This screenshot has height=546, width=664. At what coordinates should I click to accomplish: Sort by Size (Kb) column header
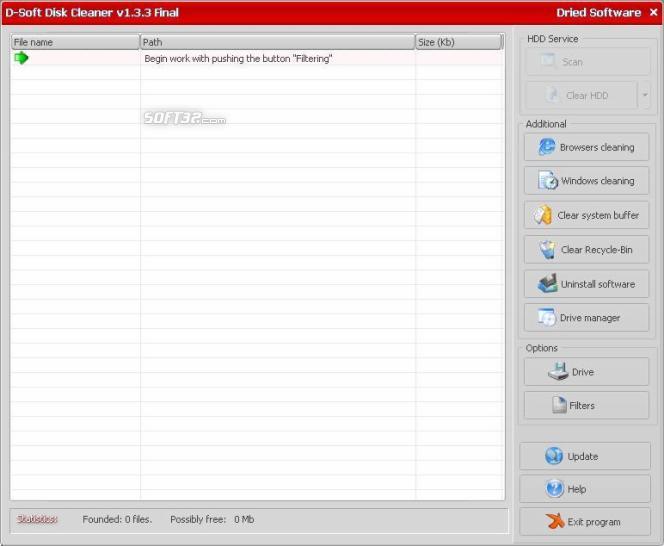pyautogui.click(x=458, y=42)
